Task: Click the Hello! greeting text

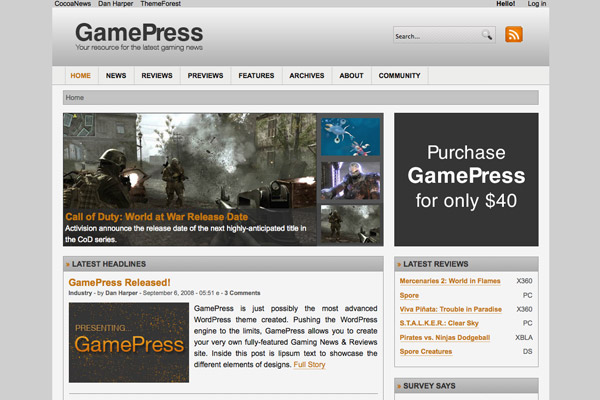Action: pyautogui.click(x=505, y=3)
